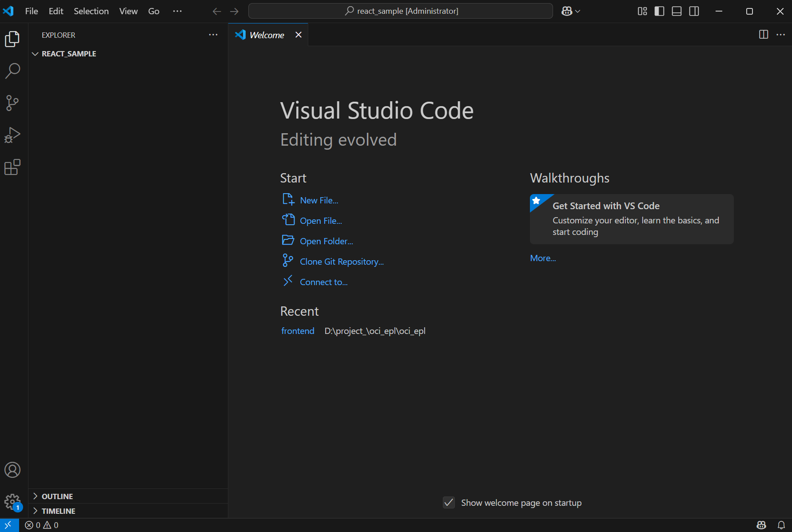Uncheck Show welcome page on startup

(x=449, y=503)
